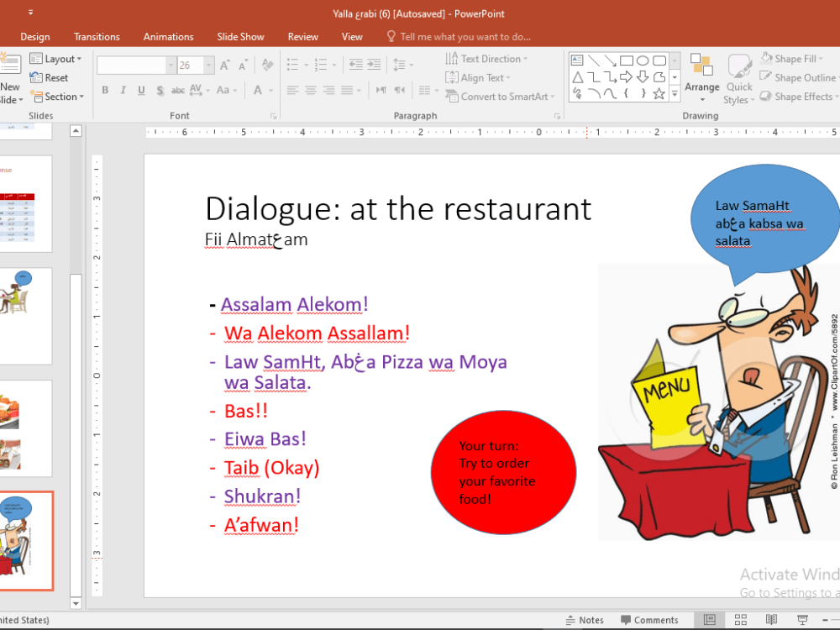The image size is (840, 630).
Task: Open Line Spacing options
Action: pyautogui.click(x=403, y=66)
